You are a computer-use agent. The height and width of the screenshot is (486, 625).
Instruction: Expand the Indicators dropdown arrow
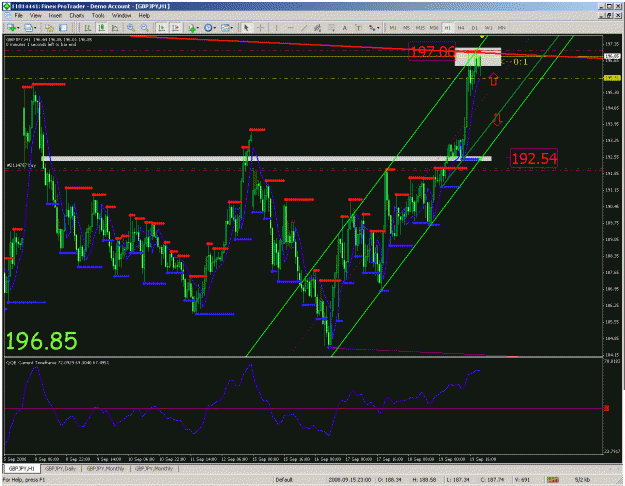pyautogui.click(x=198, y=28)
